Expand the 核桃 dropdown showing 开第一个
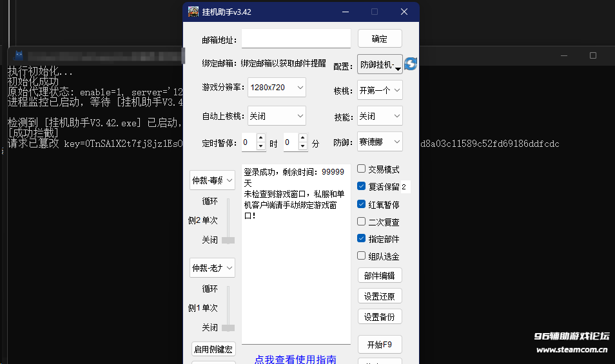This screenshot has height=364, width=615. point(380,90)
